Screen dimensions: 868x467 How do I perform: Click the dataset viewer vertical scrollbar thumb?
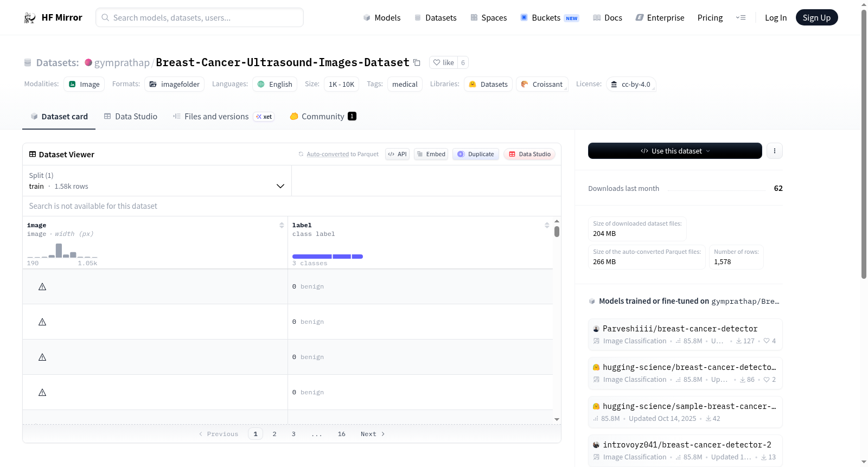point(557,232)
